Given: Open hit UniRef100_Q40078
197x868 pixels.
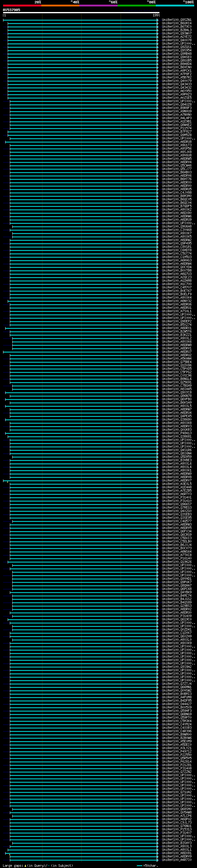Looking at the screenshot, I should point(177,40).
